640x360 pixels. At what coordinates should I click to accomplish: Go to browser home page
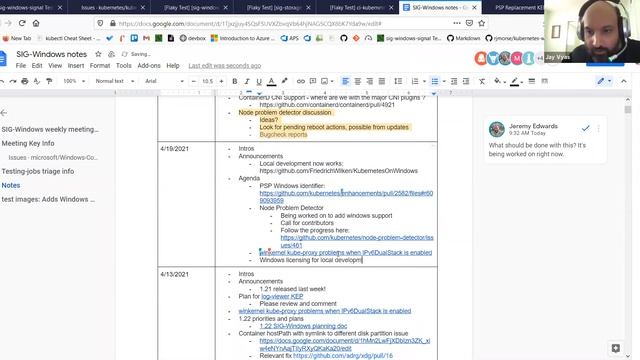coord(36,23)
